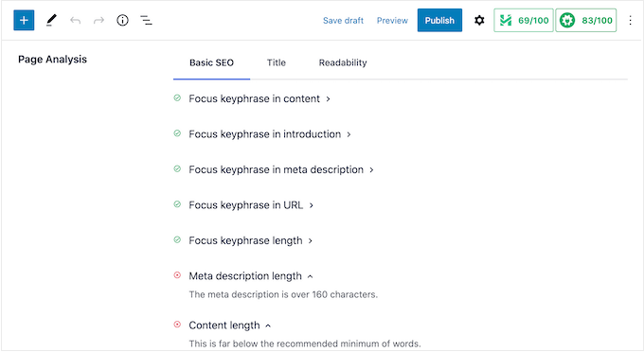Open editor settings with the gear icon

[479, 20]
